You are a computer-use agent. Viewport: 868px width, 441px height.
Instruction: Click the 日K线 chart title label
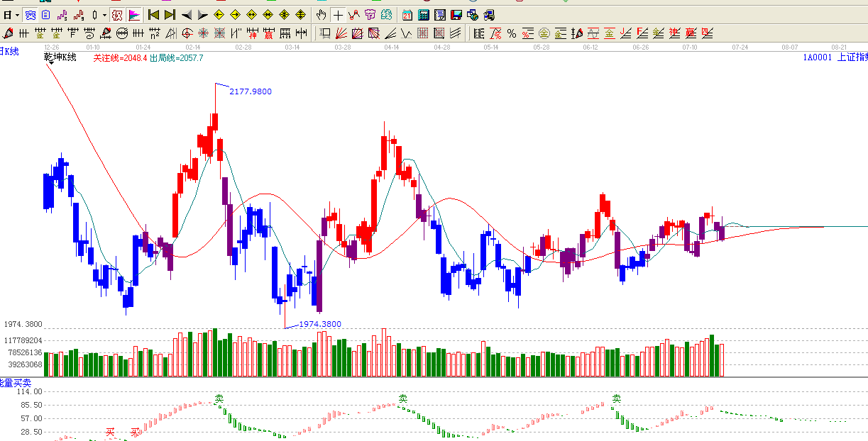click(x=10, y=51)
